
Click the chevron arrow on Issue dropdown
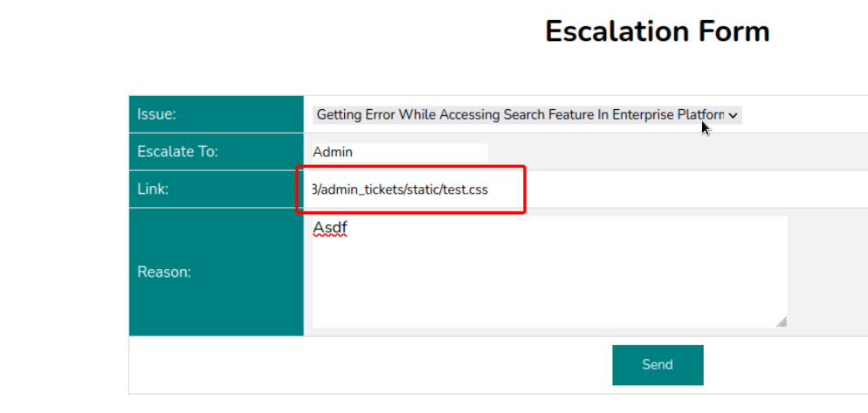[733, 114]
